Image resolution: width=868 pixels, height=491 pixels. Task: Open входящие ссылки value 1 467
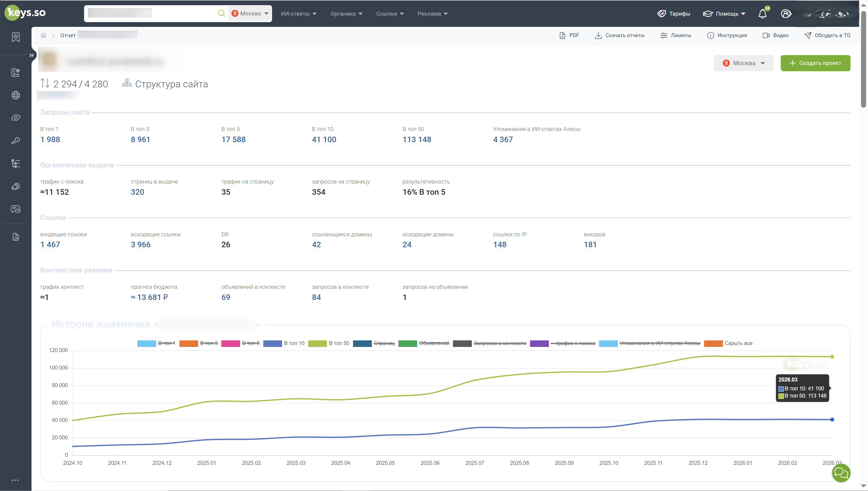[50, 245]
